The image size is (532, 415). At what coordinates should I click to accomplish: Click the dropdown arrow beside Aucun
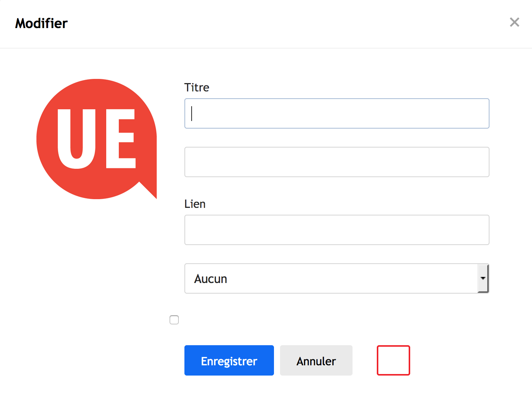pyautogui.click(x=483, y=278)
